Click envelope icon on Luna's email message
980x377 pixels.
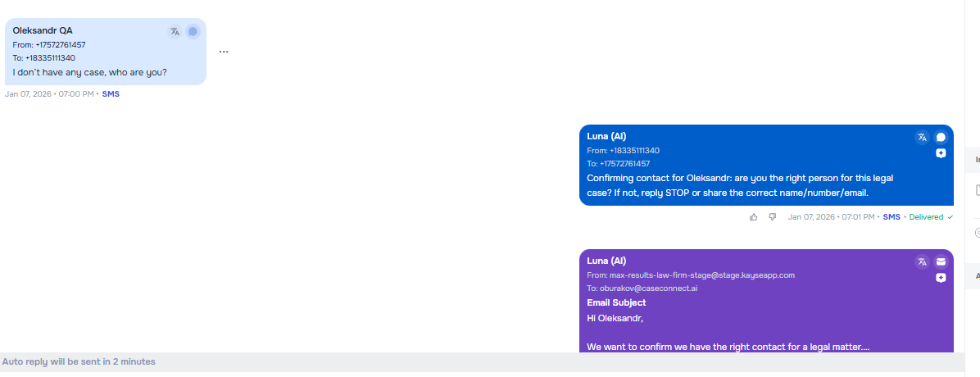coord(941,262)
